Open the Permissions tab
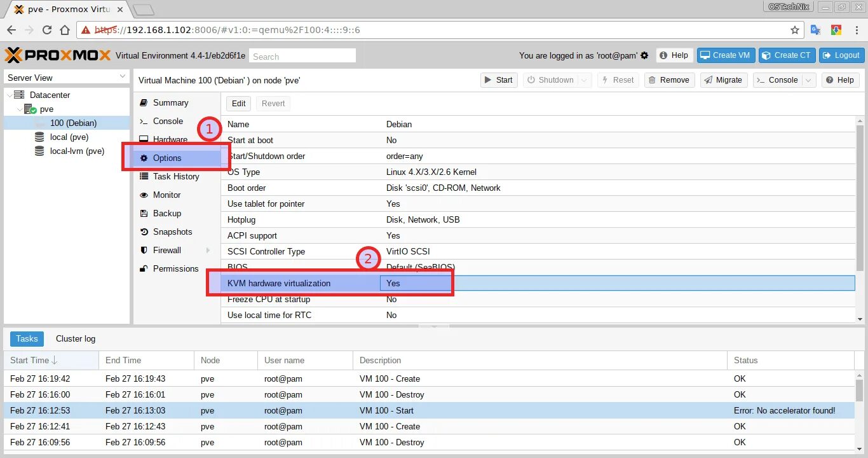Viewport: 868px width, 458px height. (x=175, y=268)
